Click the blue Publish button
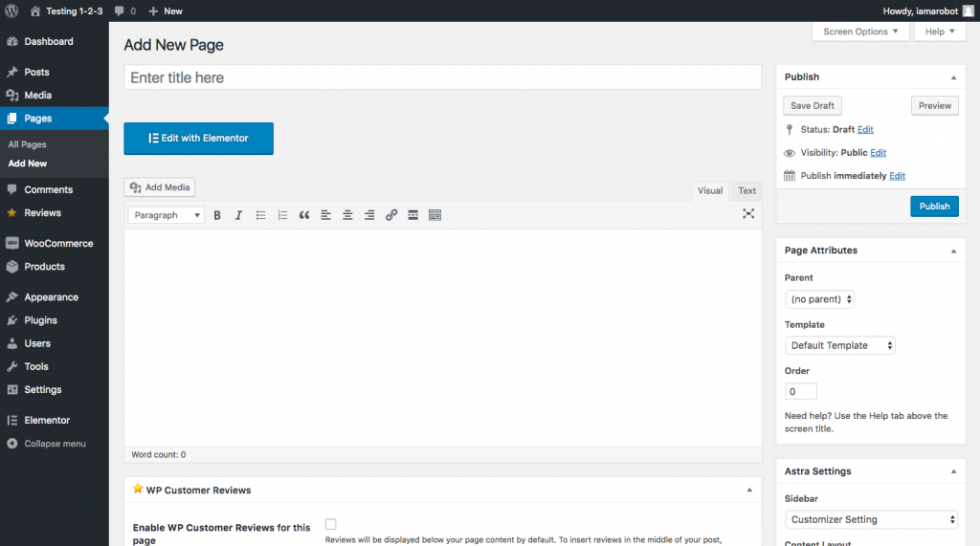 [x=934, y=207]
